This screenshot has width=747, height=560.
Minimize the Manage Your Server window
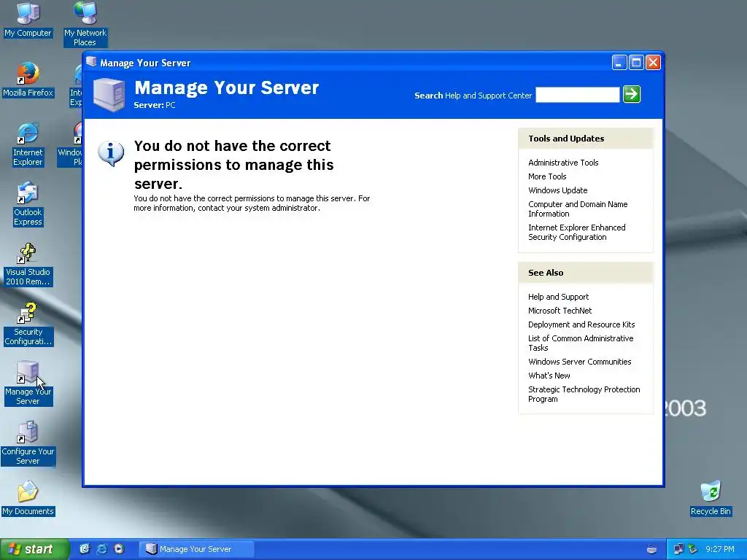619,63
